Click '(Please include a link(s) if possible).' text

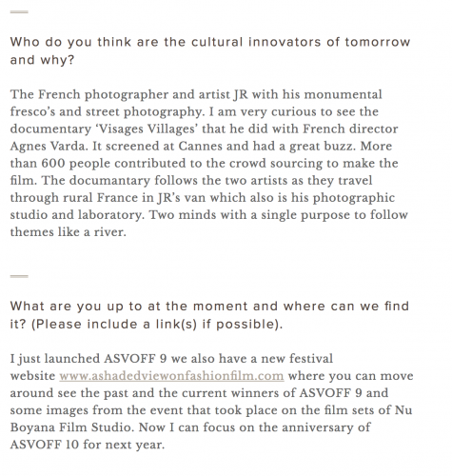click(x=157, y=324)
